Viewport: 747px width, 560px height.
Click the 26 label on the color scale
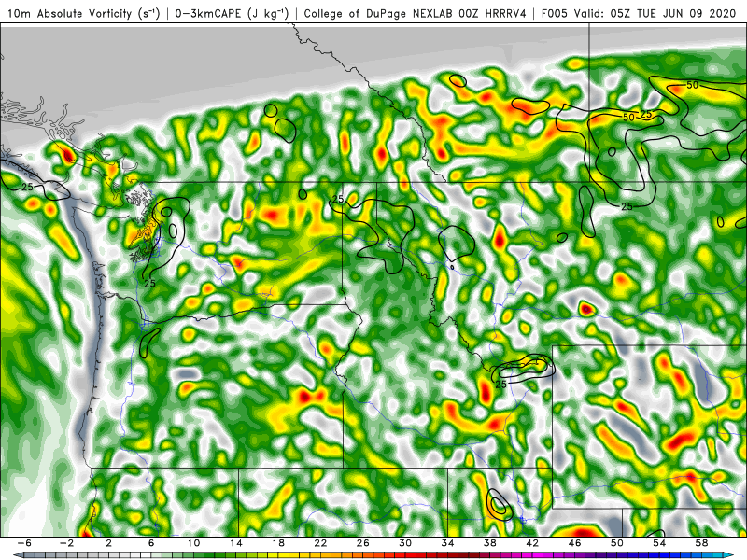(363, 543)
